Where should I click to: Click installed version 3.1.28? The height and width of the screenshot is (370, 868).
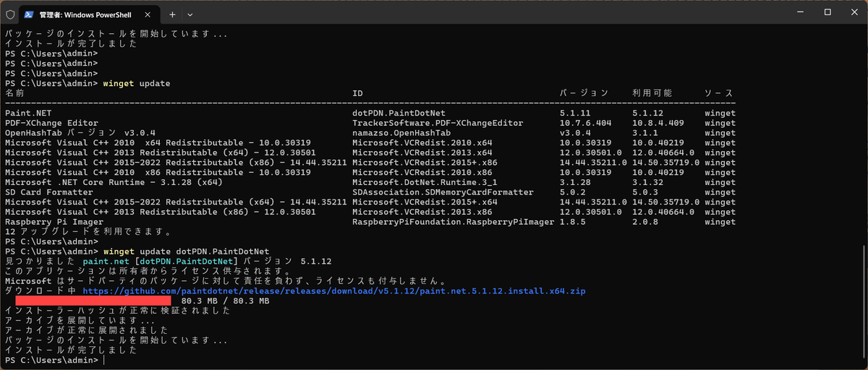coord(574,182)
